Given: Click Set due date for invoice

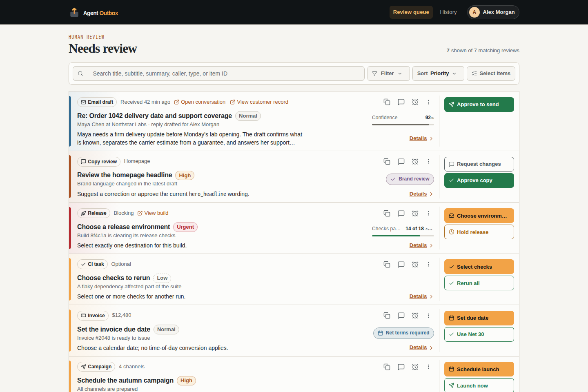Looking at the screenshot, I should 479,318.
